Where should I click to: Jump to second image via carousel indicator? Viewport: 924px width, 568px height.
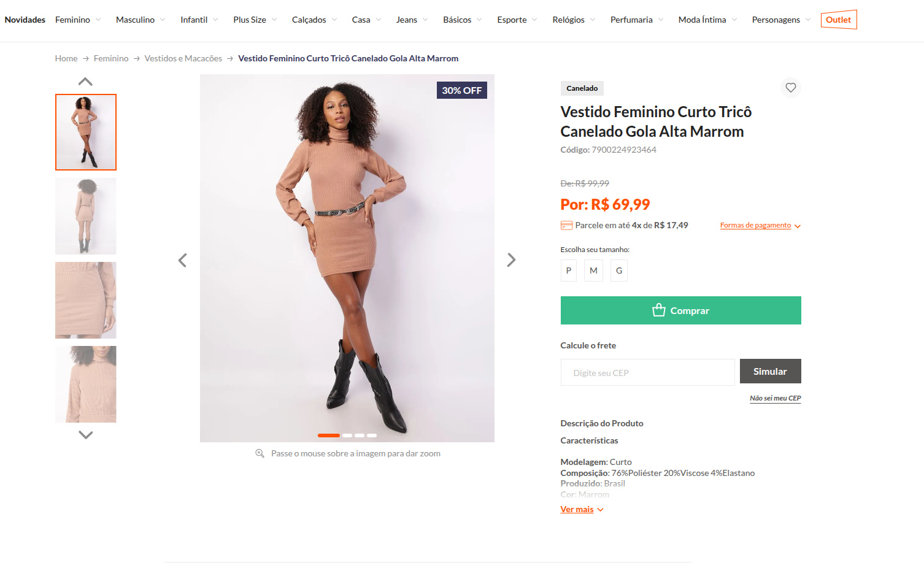pos(347,436)
